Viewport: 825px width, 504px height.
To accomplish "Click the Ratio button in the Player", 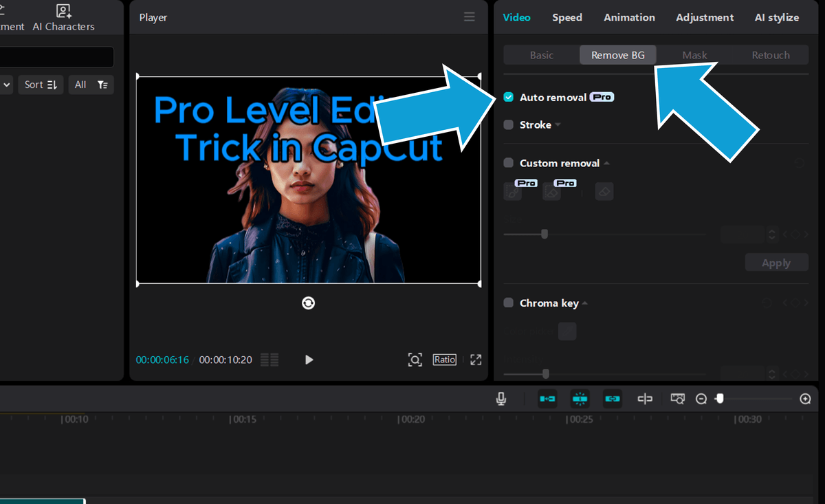I will [445, 360].
